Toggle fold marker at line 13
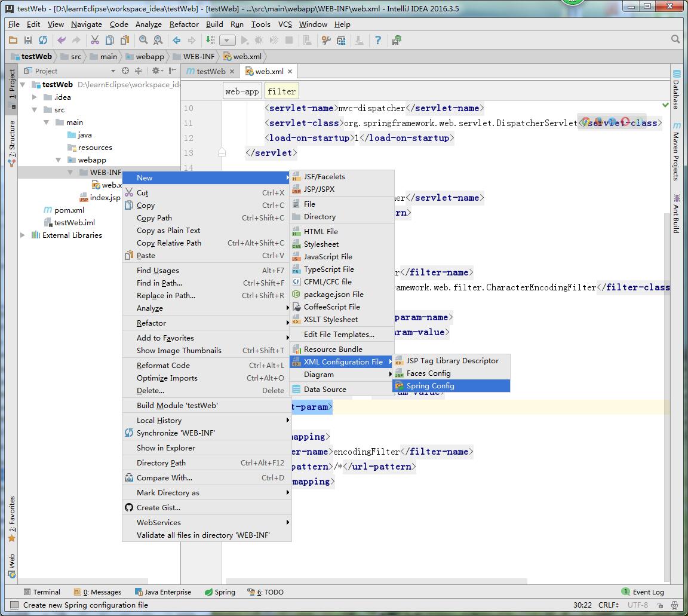 tap(222, 153)
